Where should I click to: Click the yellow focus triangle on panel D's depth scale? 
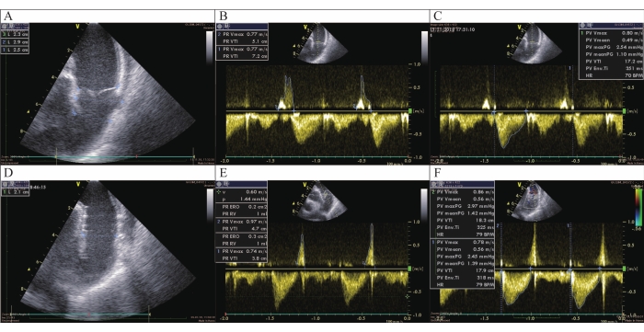pos(28,269)
